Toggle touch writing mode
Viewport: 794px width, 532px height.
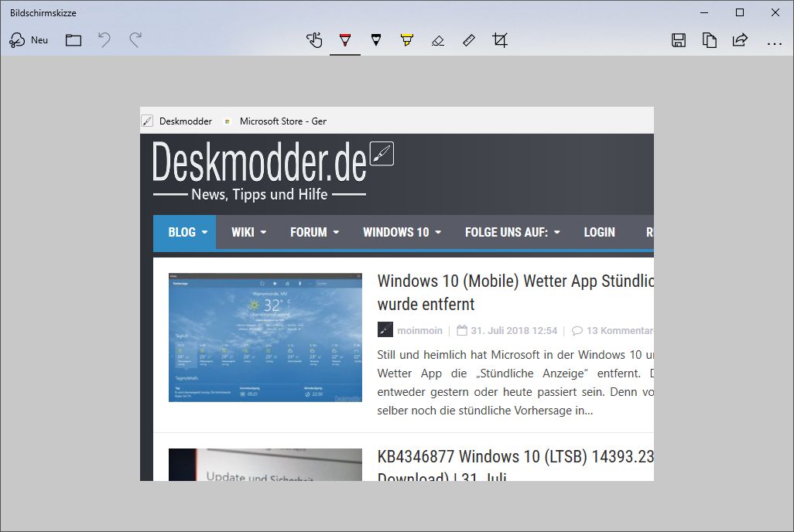[x=314, y=40]
